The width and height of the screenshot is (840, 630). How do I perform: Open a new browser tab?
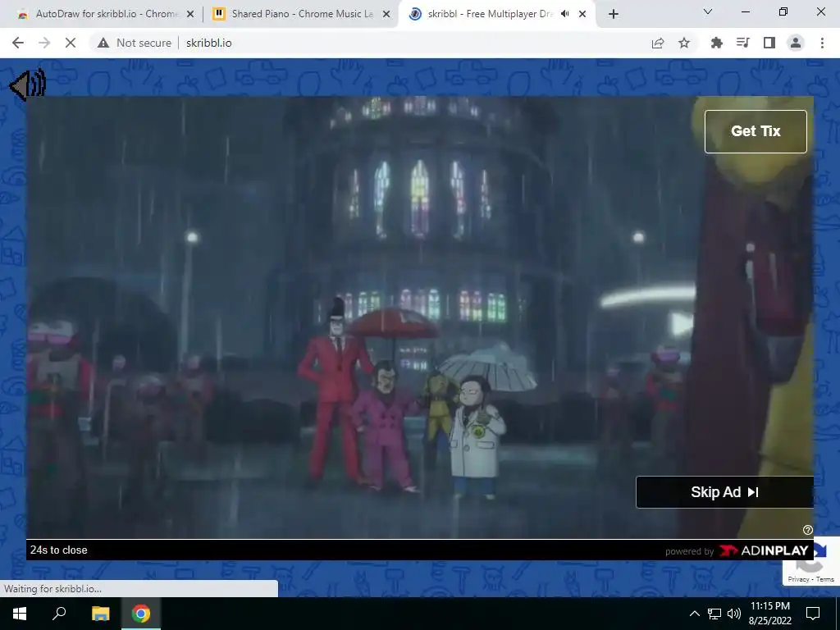[x=614, y=15]
